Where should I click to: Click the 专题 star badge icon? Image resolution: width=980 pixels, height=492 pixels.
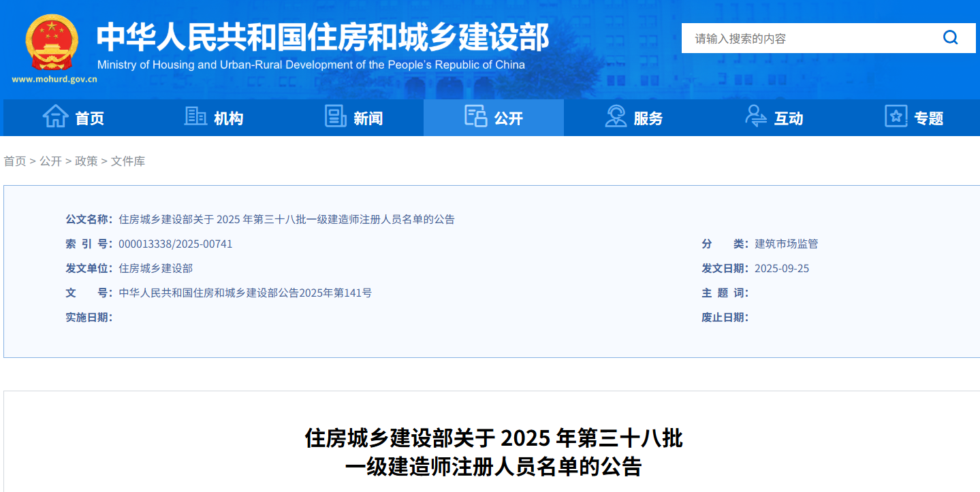point(896,116)
